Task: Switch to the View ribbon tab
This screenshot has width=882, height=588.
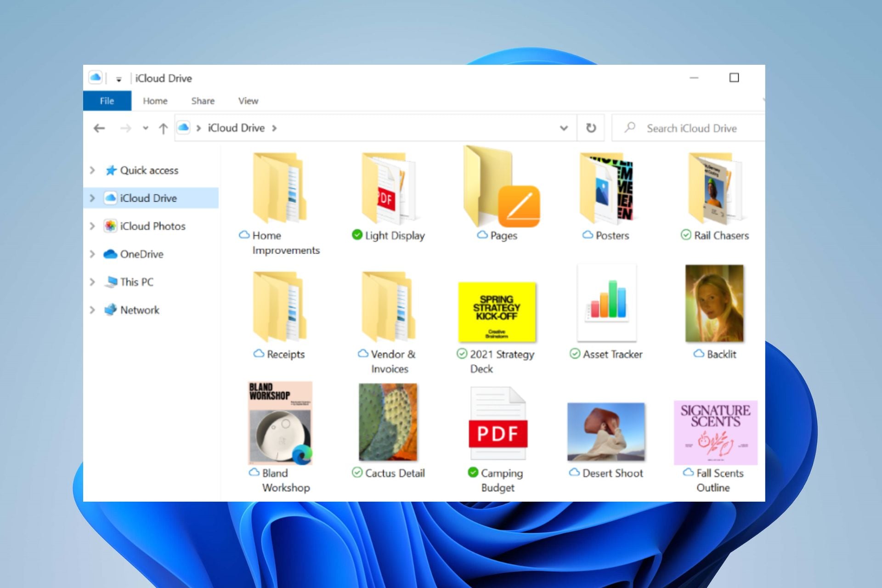Action: tap(248, 101)
